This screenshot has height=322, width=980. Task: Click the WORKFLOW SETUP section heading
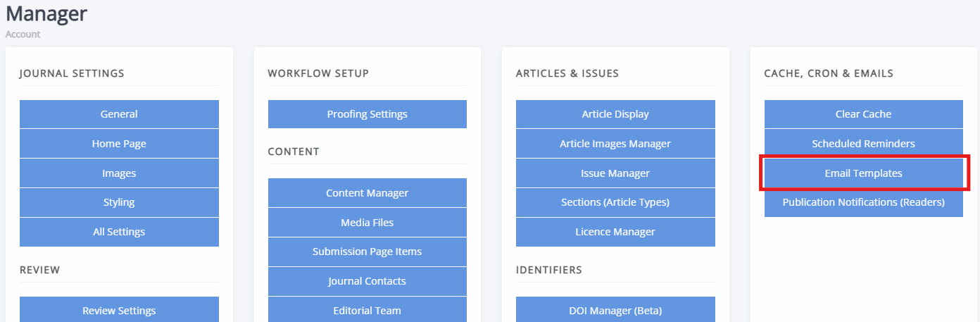318,73
